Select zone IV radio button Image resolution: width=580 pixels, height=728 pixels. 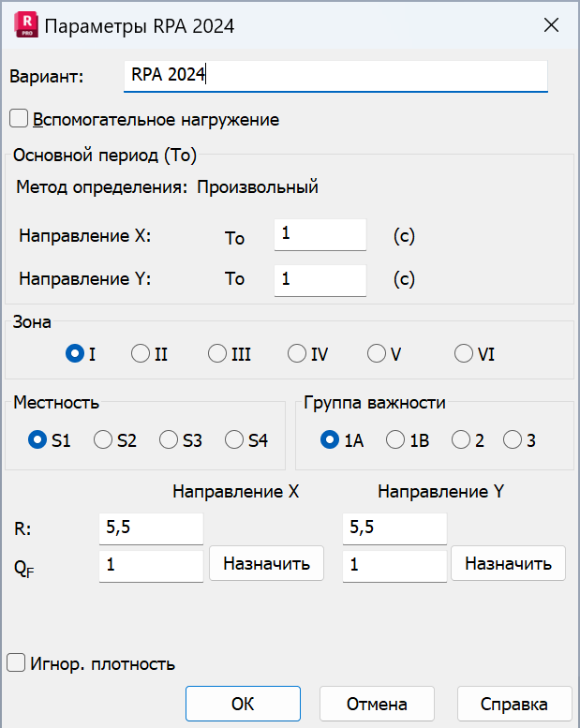(x=297, y=353)
